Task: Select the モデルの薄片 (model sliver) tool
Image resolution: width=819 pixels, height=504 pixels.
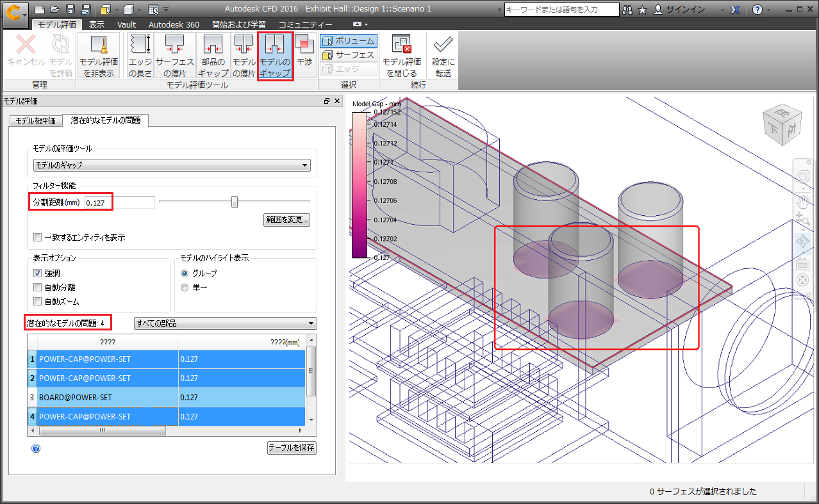Action: click(244, 55)
